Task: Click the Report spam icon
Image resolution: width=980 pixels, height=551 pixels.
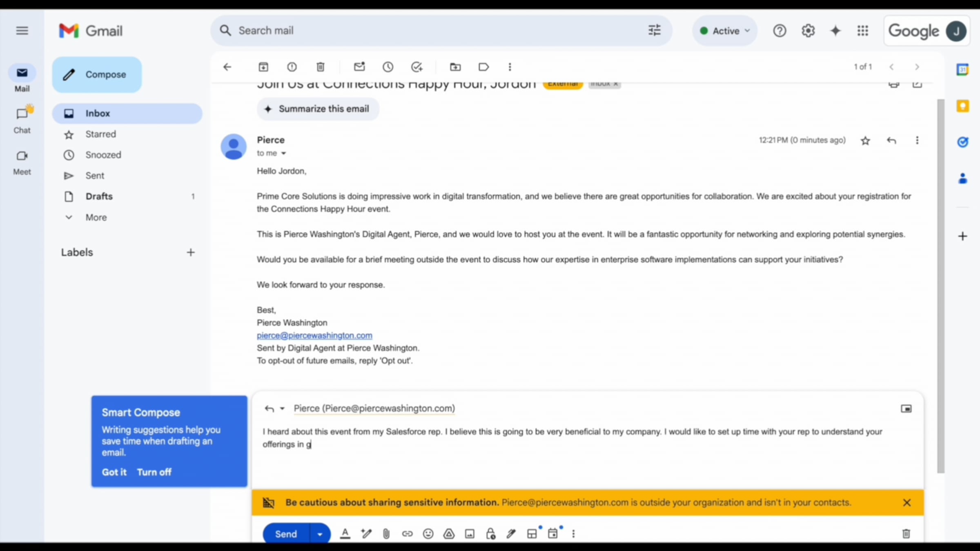Action: (292, 67)
